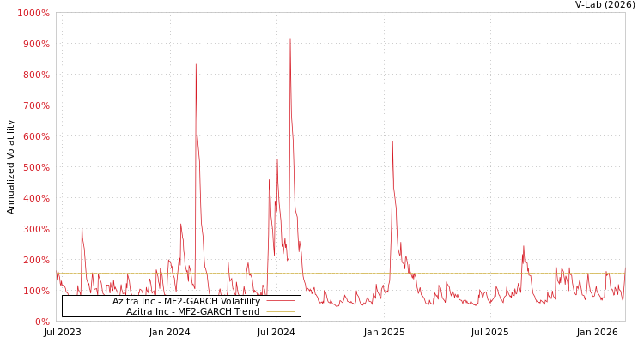Viewport: 644px width, 343px height.
Task: Click the 'Jan 2026' x-axis label
Action: pos(598,333)
